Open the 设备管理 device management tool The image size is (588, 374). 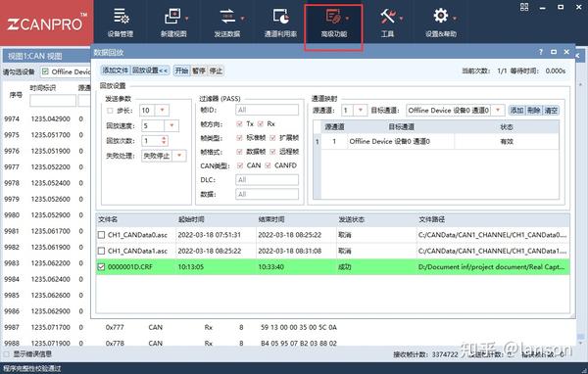(121, 23)
